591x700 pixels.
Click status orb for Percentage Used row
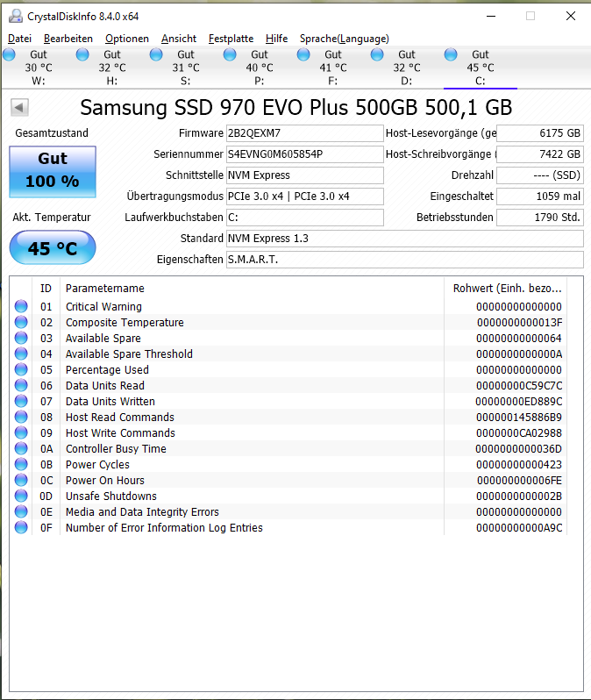pos(21,369)
